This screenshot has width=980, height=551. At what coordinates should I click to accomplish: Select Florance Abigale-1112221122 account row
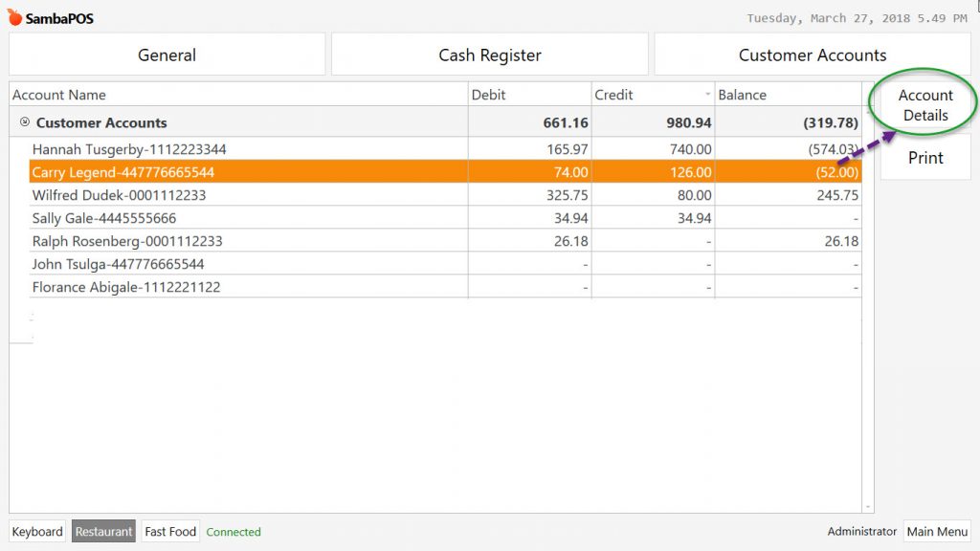pos(445,287)
